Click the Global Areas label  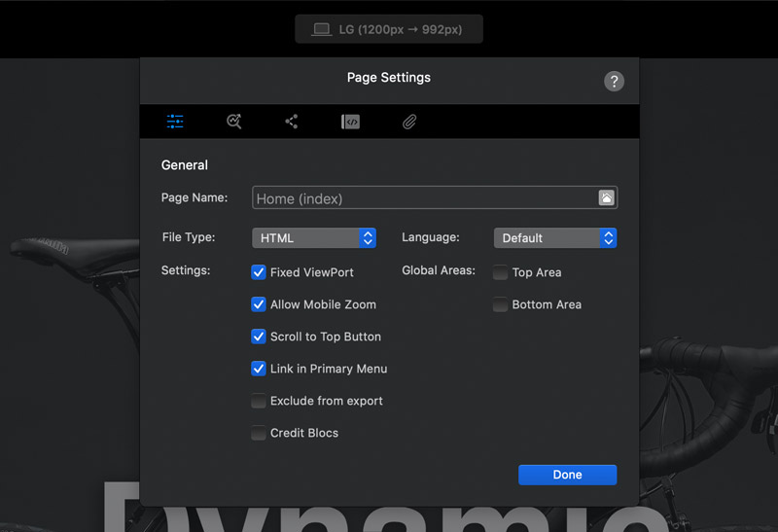coord(439,270)
